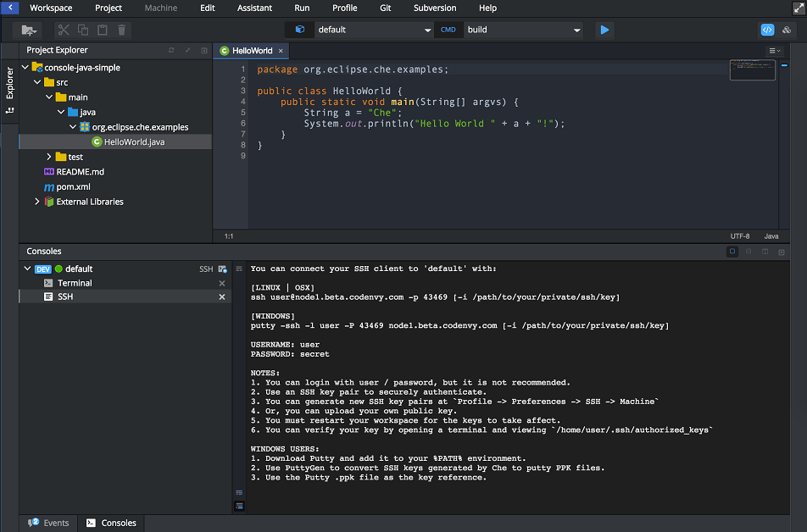Click the new project folder icon

(30, 30)
